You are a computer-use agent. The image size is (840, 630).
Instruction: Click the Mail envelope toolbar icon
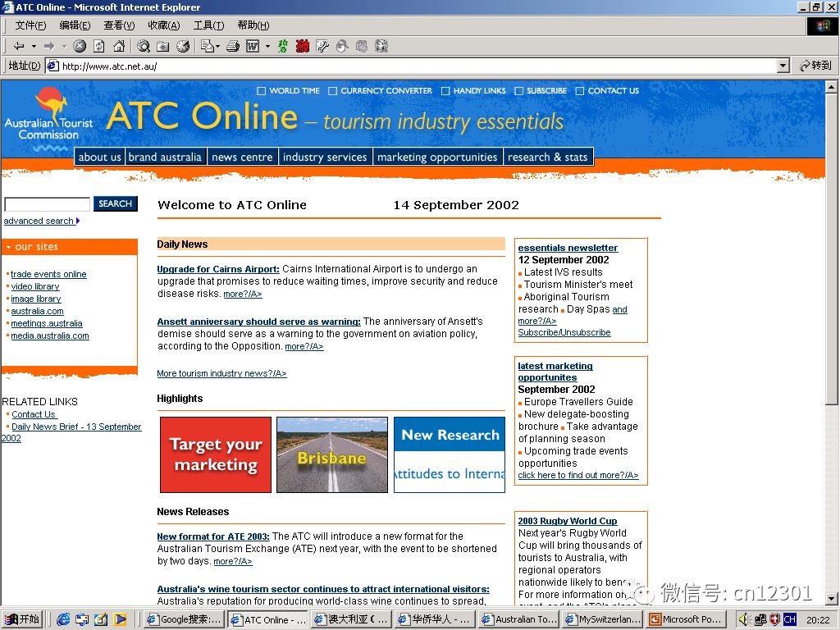[208, 47]
